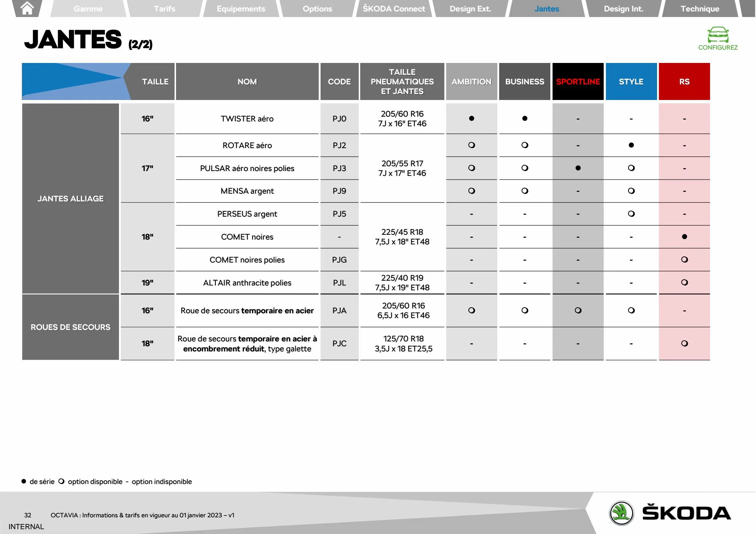Click the 'option indisponible' legend entry

(159, 481)
